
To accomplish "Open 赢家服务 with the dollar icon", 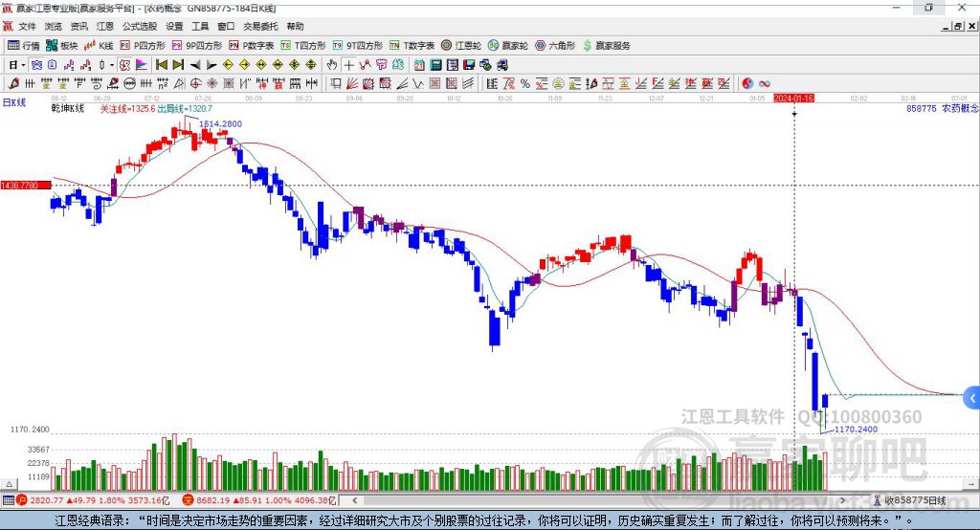I will (607, 46).
